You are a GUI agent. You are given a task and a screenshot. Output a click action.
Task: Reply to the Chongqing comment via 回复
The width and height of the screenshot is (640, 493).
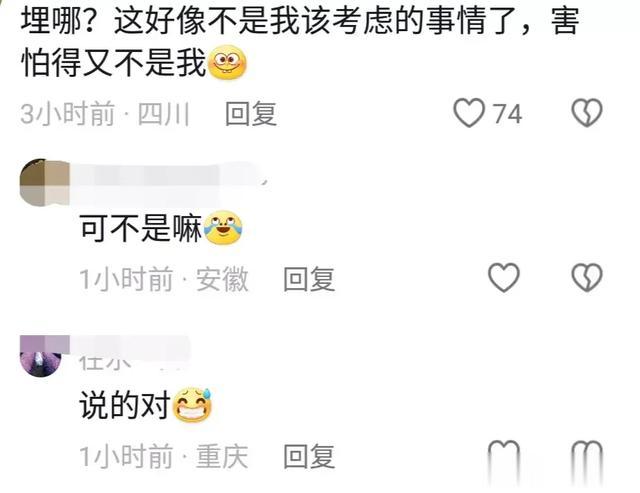click(309, 457)
